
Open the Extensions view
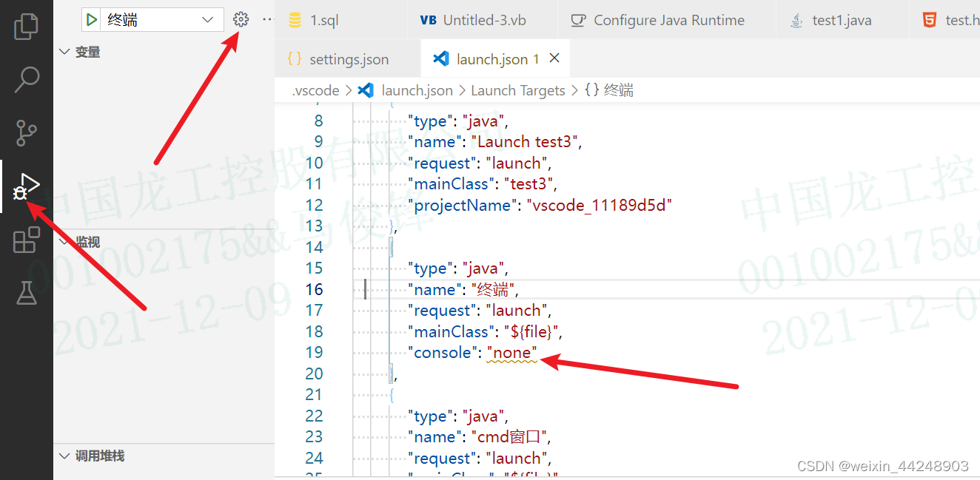tap(27, 240)
